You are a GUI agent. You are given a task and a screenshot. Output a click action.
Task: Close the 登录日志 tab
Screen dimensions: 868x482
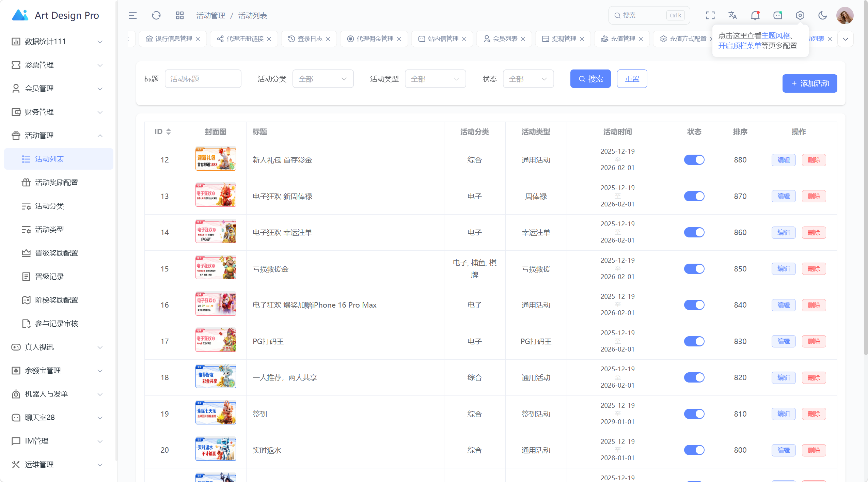pyautogui.click(x=328, y=39)
